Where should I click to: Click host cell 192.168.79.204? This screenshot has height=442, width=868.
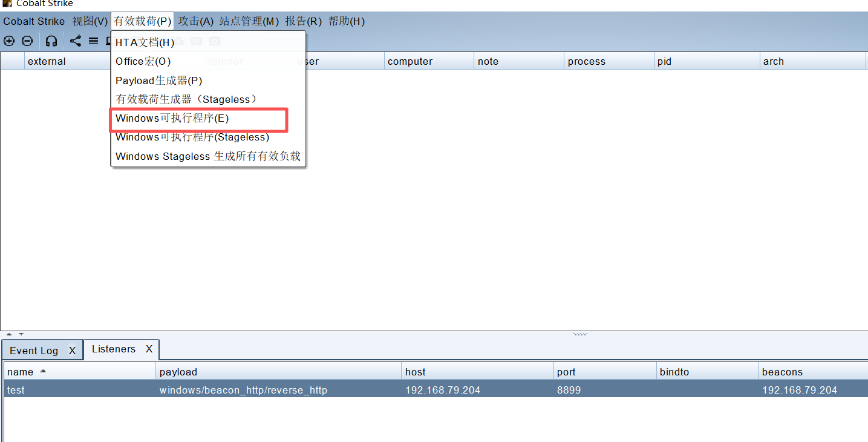478,390
